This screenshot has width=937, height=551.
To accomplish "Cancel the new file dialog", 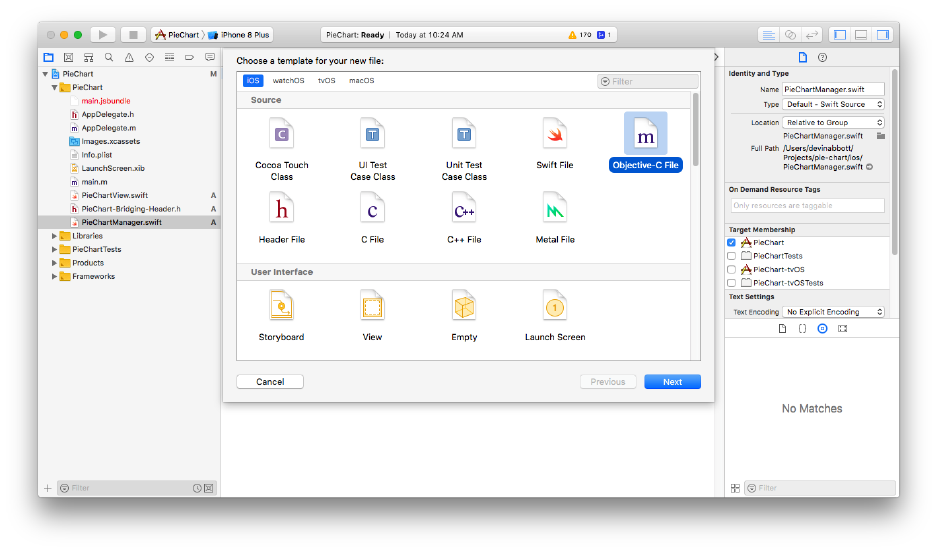I will point(270,382).
